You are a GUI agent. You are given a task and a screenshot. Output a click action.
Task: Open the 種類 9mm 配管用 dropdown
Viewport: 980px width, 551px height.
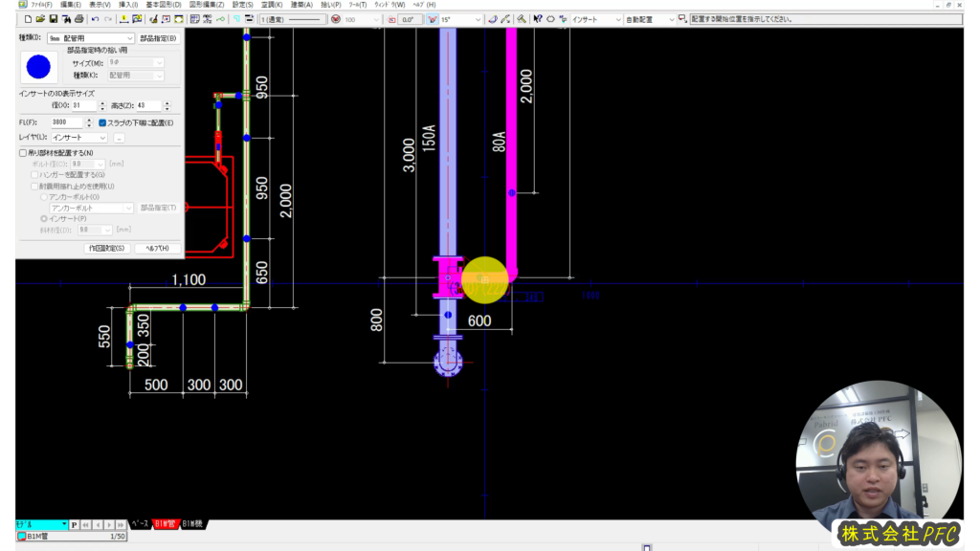point(90,38)
